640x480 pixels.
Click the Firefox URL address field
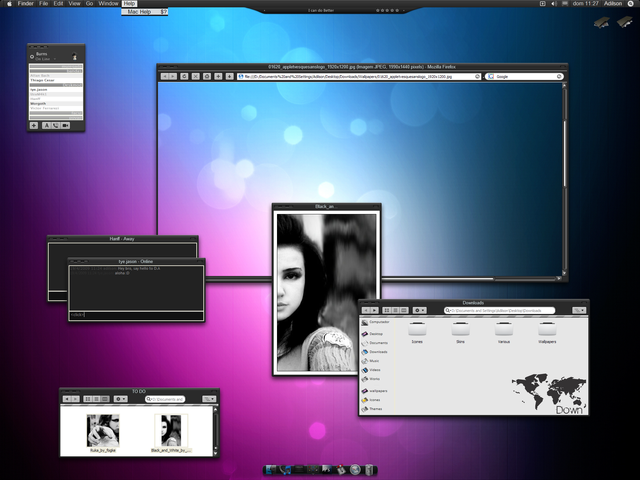350,76
